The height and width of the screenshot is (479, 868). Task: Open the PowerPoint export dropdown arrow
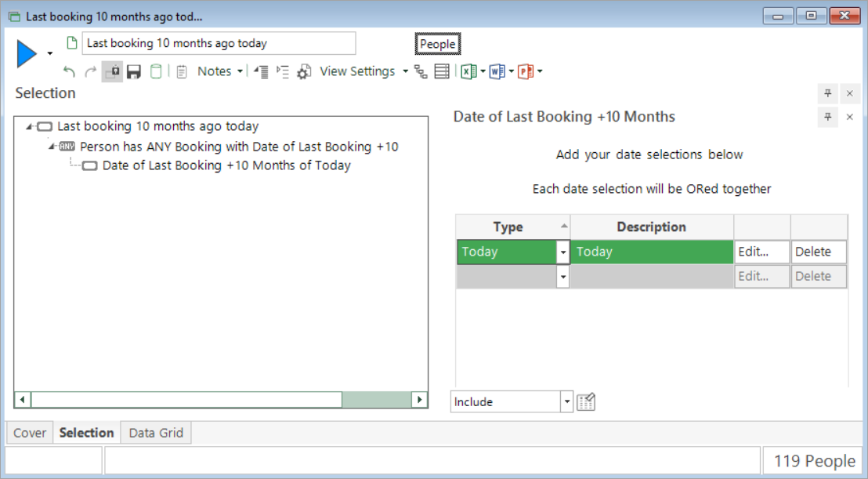(x=541, y=71)
